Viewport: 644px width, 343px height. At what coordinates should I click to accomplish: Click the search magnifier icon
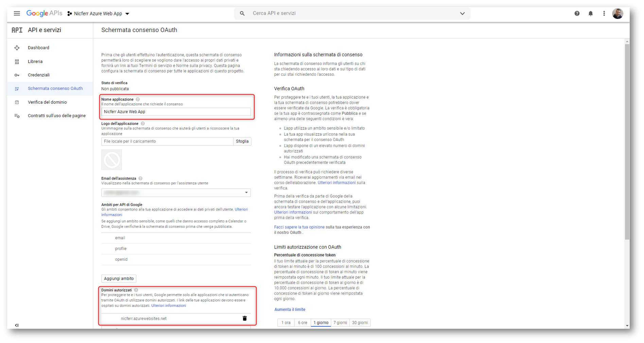point(242,13)
